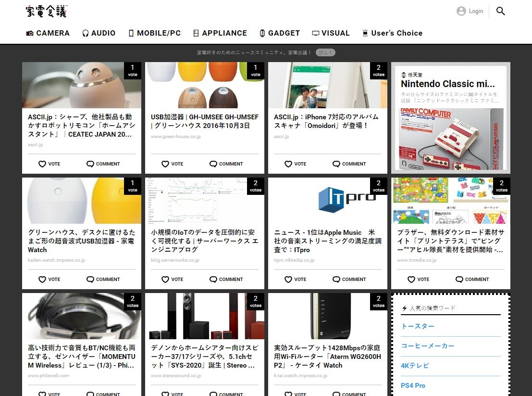Click k-tai.watch.impress.co.jp source text
Viewport: 532px width, 396px height.
click(x=301, y=376)
